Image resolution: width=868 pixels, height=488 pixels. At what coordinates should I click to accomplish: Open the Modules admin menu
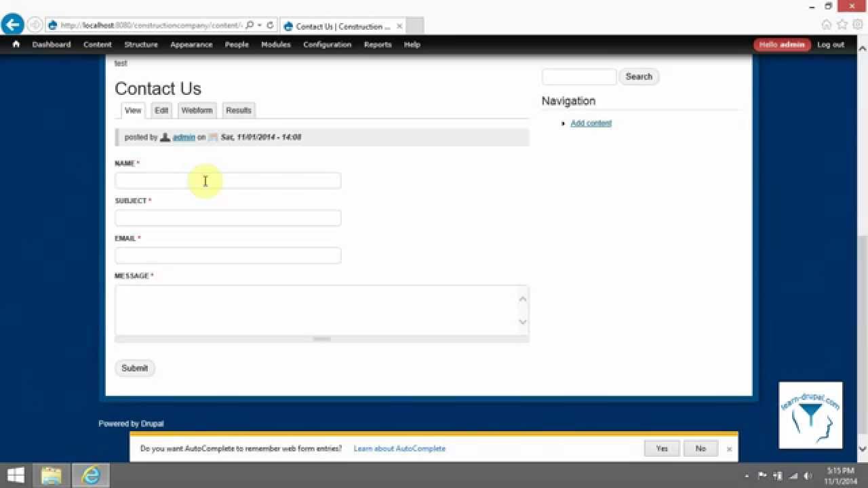coord(276,45)
